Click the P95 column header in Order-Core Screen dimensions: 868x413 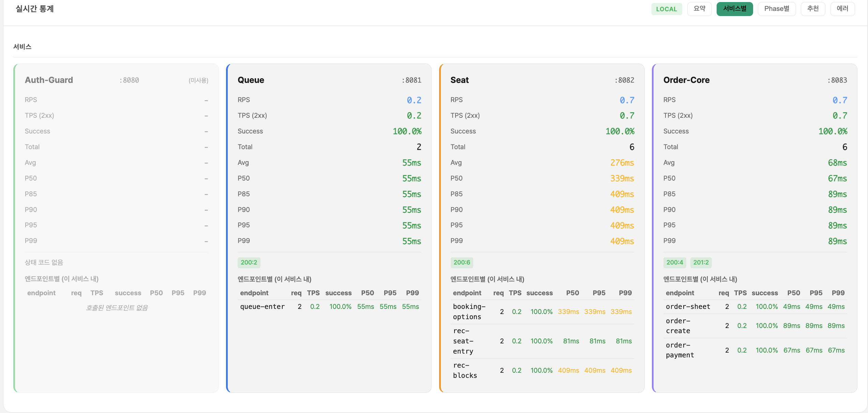coord(816,293)
